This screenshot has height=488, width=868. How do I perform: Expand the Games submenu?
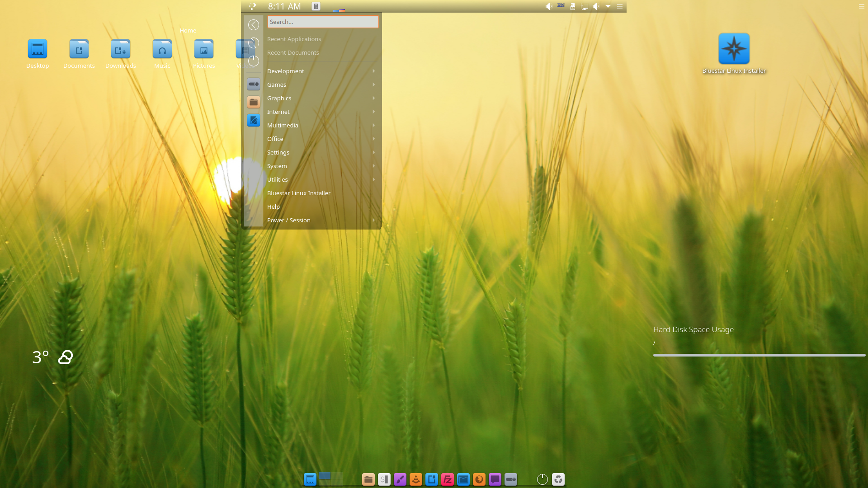321,84
